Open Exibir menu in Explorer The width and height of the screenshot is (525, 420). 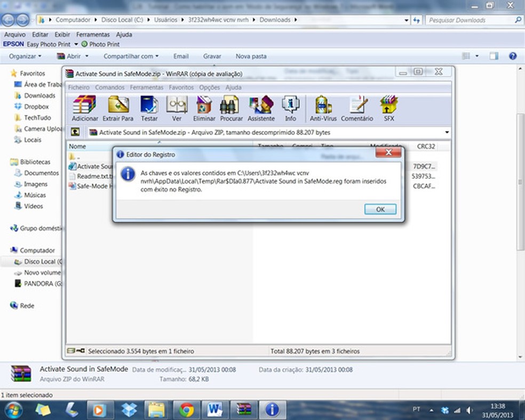62,35
